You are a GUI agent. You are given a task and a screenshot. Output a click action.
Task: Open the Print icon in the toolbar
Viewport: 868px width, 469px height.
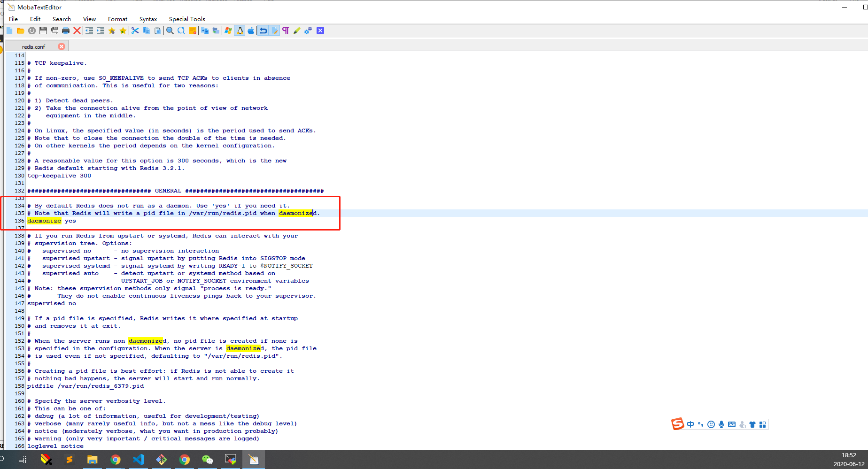point(67,31)
